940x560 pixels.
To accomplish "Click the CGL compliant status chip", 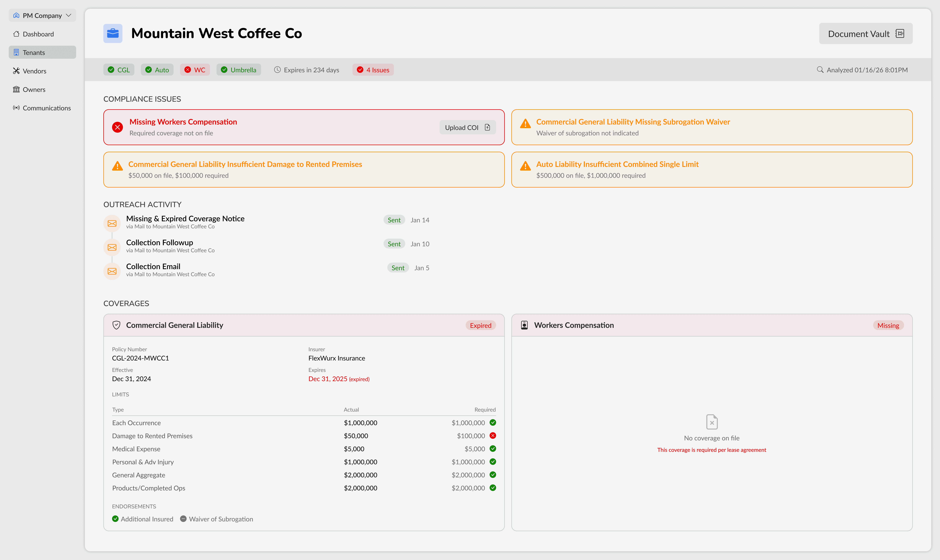I will click(x=119, y=70).
